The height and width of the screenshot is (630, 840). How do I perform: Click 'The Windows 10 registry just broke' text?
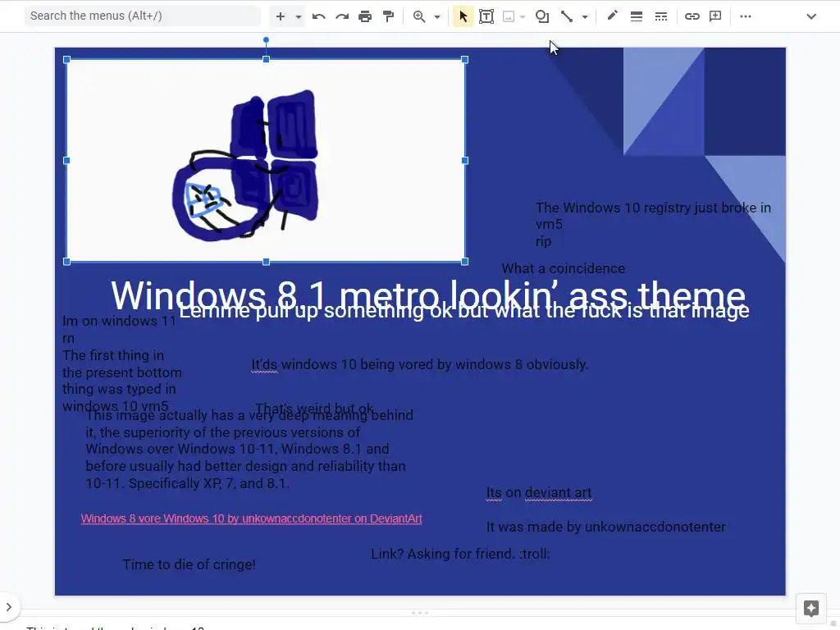click(x=653, y=208)
